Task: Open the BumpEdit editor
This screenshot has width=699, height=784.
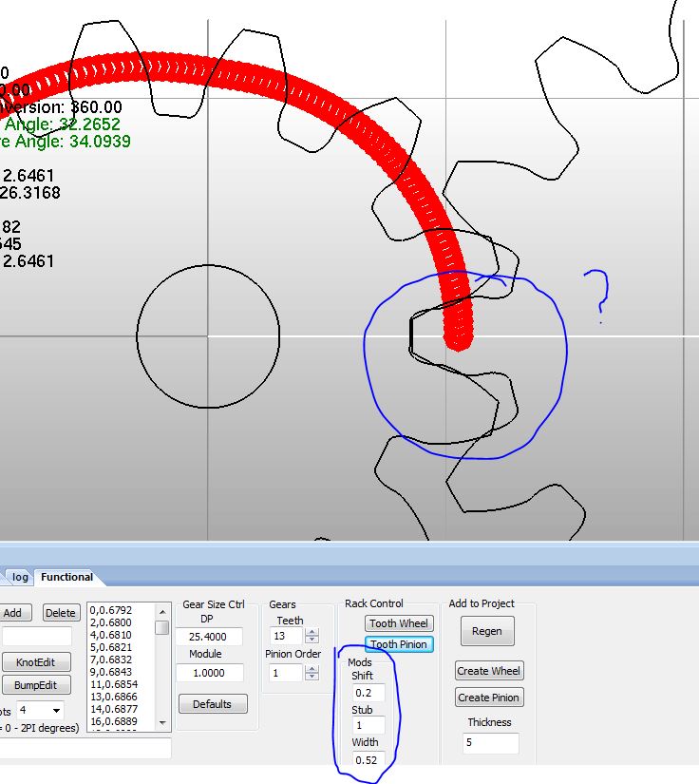Action: (x=36, y=685)
